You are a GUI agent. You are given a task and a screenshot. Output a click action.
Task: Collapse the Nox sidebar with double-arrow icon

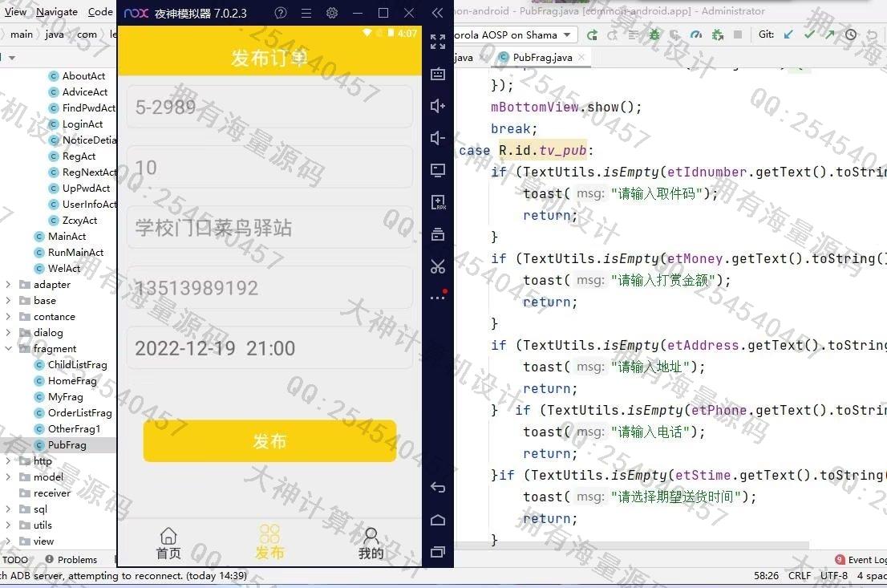point(437,13)
